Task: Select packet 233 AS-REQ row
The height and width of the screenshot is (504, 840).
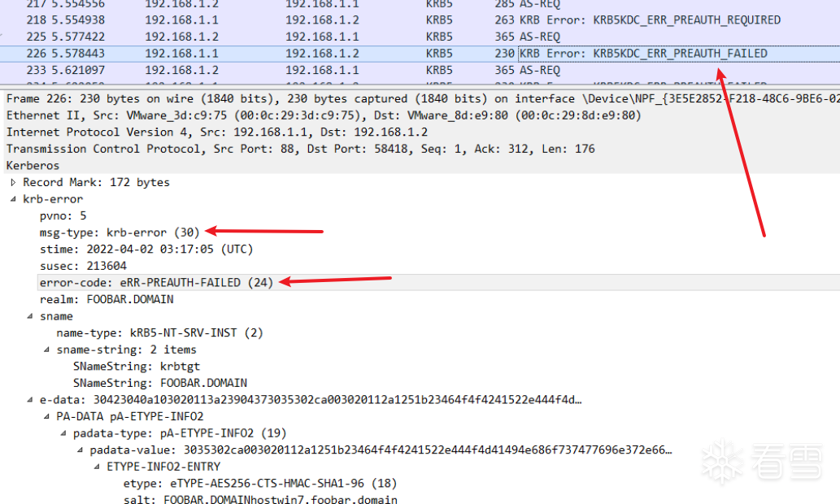Action: coord(420,70)
